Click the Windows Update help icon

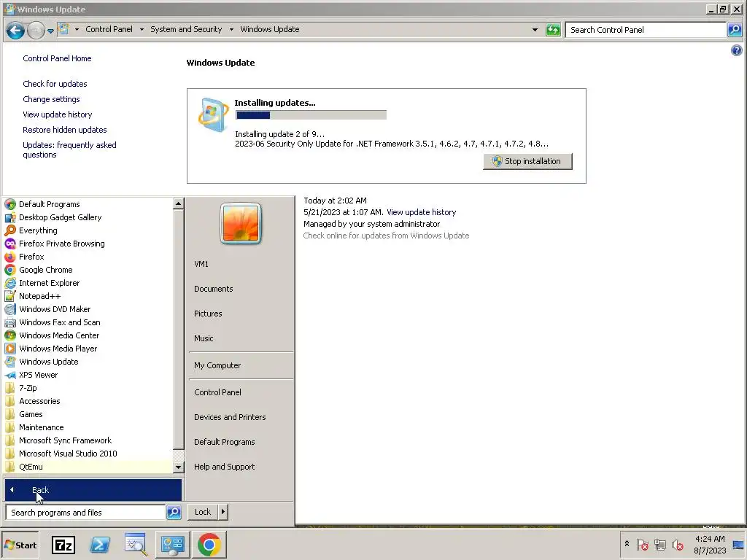tap(736, 50)
